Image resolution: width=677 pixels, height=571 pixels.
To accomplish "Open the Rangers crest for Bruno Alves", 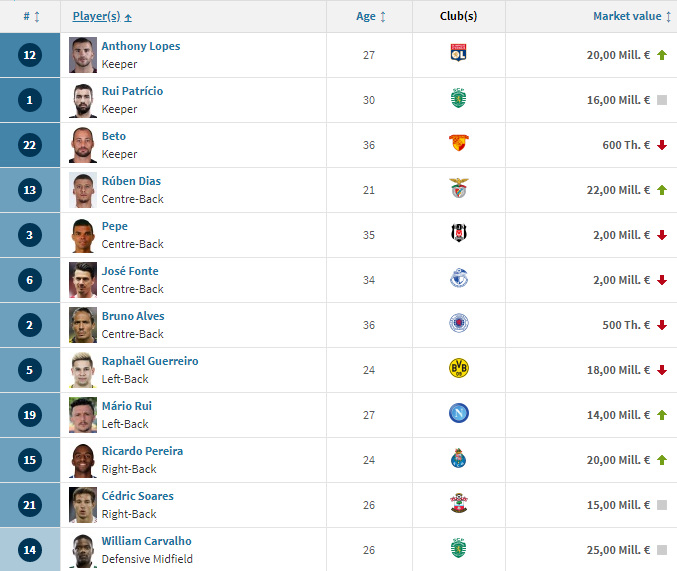I will click(x=459, y=323).
